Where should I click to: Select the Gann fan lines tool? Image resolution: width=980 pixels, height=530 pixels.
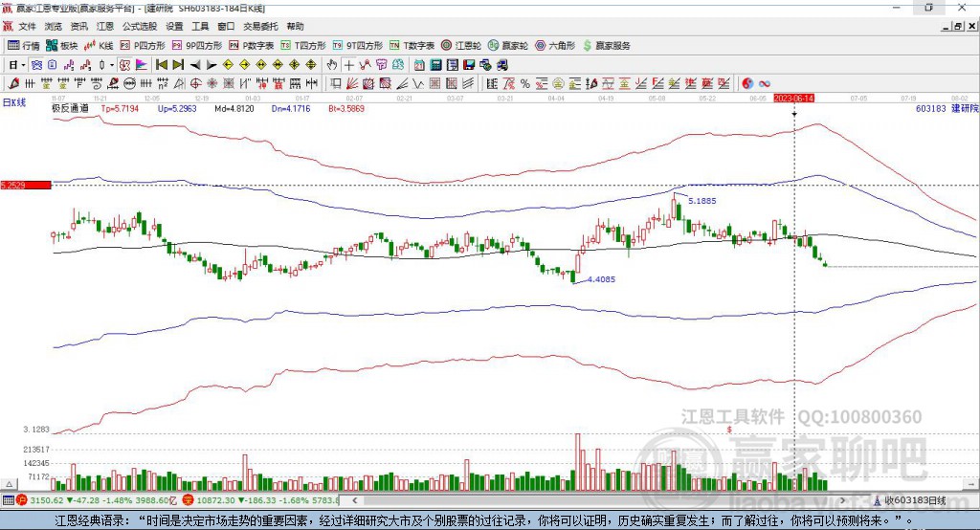pos(352,83)
